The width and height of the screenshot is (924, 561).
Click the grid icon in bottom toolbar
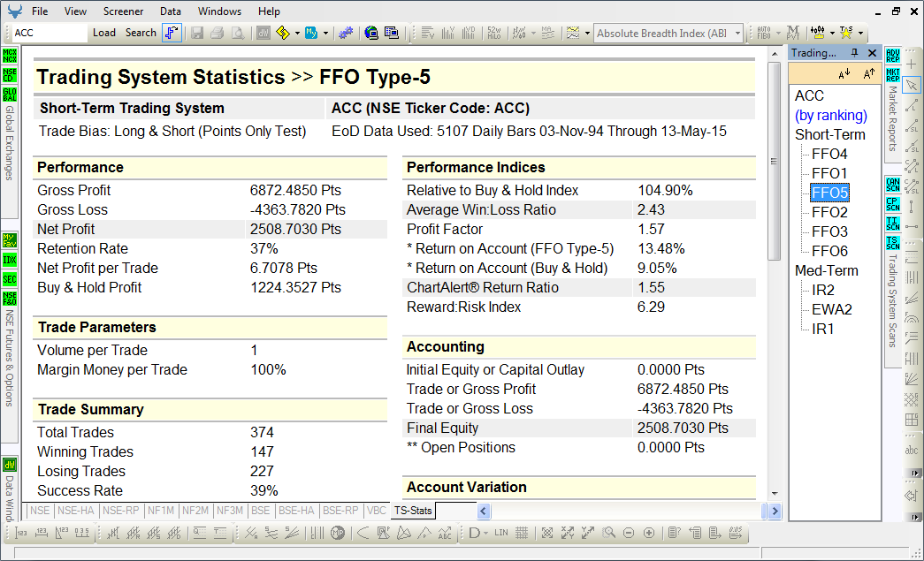click(x=522, y=534)
